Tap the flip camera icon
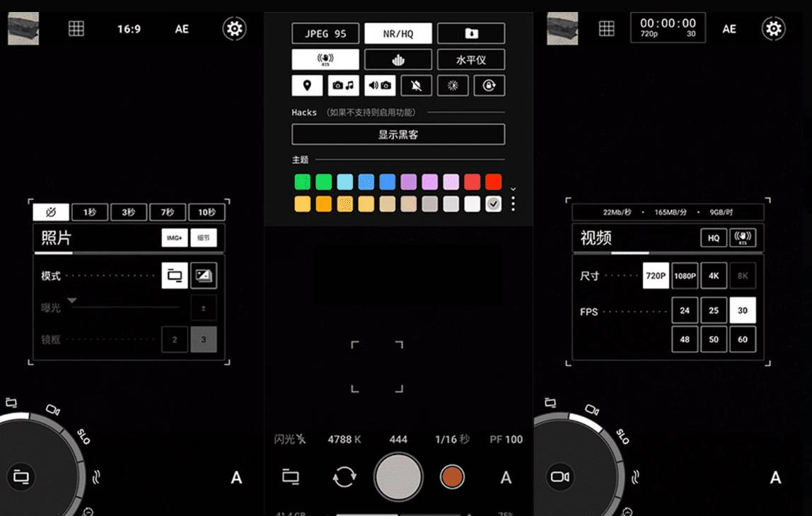Viewport: 812px width, 516px height. pyautogui.click(x=344, y=477)
